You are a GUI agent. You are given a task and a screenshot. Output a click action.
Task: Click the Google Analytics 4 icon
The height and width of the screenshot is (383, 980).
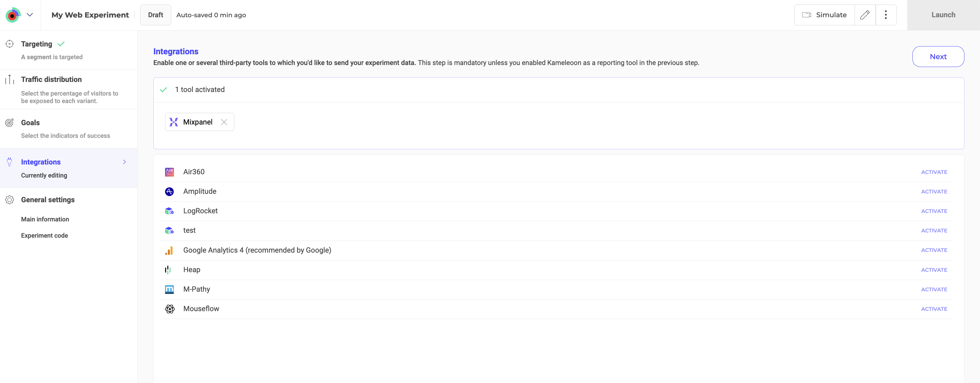coord(169,250)
